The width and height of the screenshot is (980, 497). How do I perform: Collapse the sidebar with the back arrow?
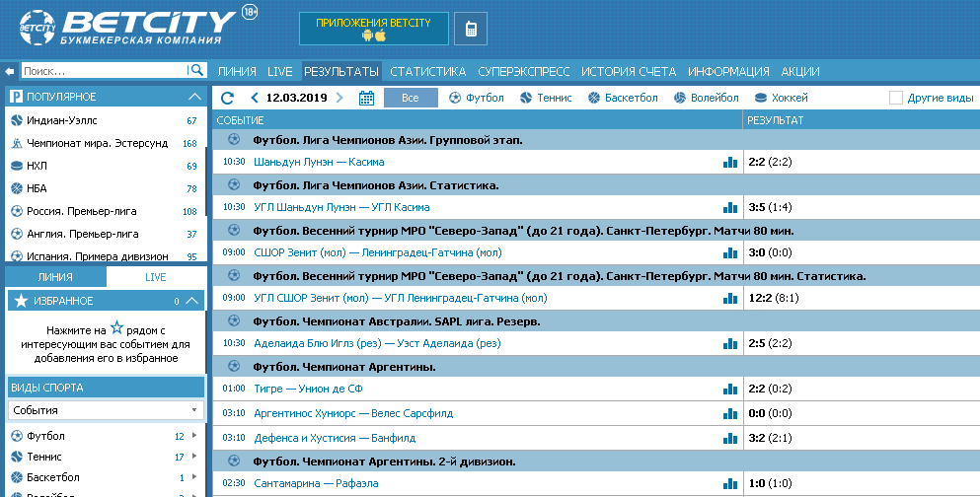point(9,71)
